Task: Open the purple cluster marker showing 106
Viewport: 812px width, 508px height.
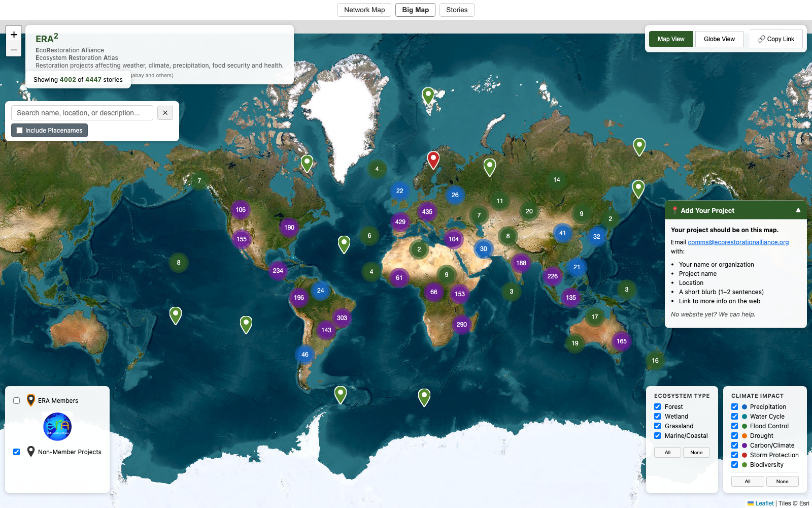Action: tap(241, 210)
